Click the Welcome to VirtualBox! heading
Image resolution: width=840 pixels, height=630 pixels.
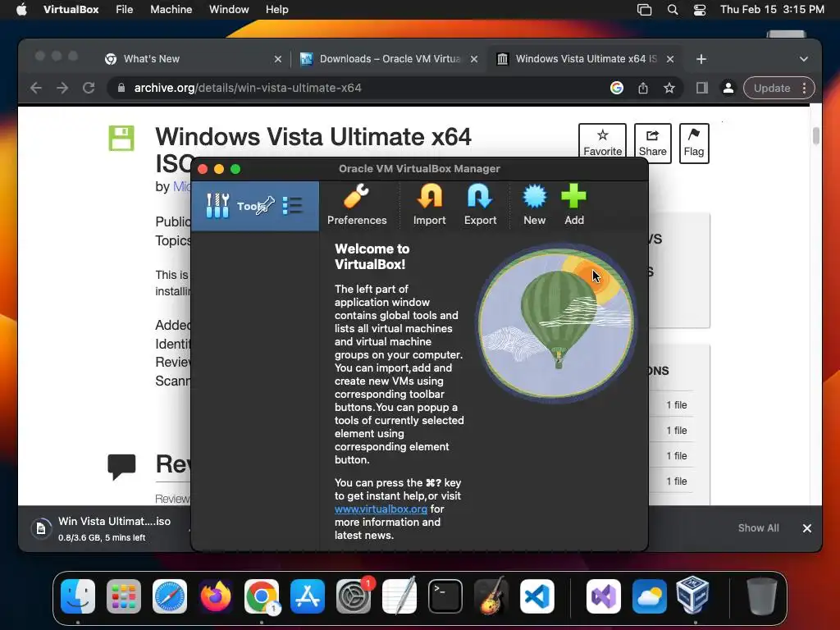click(372, 257)
